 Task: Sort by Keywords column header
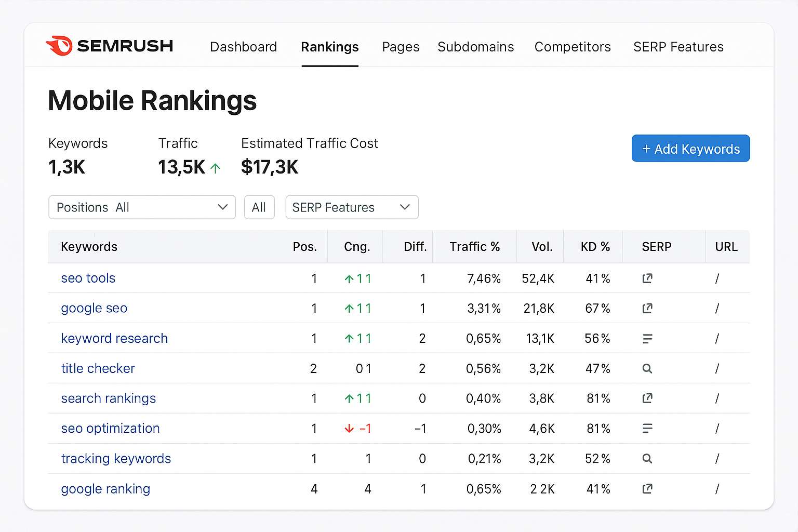(89, 247)
